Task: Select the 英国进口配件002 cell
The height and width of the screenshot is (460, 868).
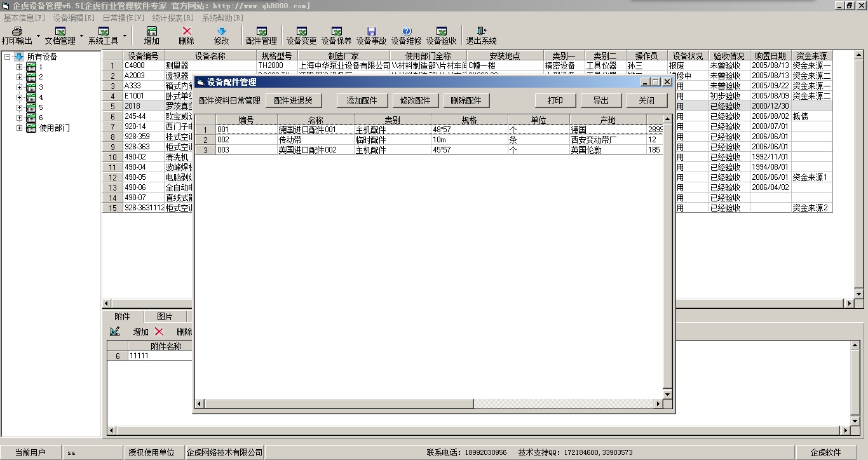Action: point(315,150)
